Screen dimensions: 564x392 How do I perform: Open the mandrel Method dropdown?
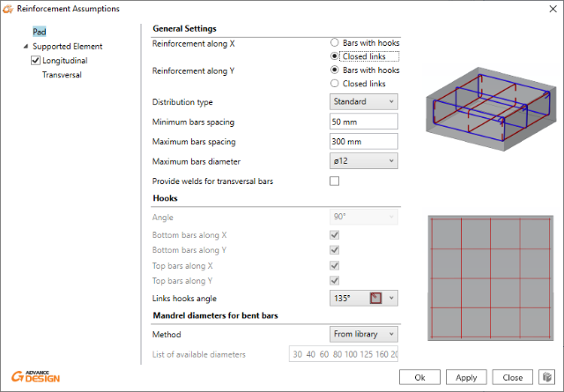click(365, 334)
